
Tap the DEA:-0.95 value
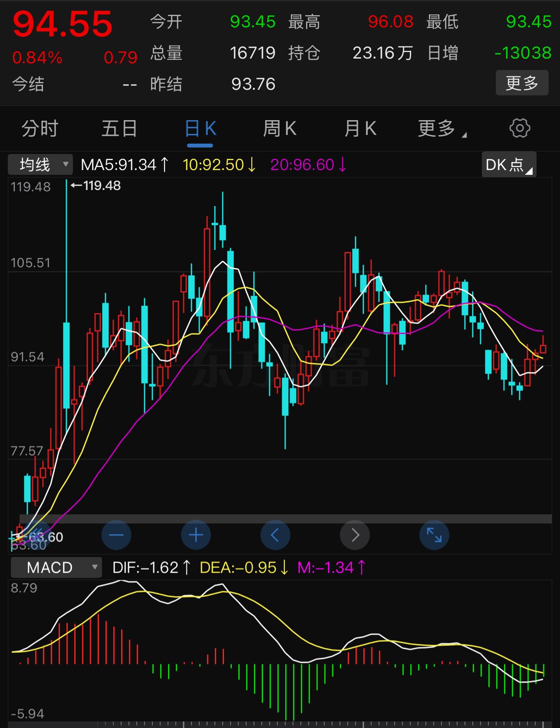pos(244,567)
